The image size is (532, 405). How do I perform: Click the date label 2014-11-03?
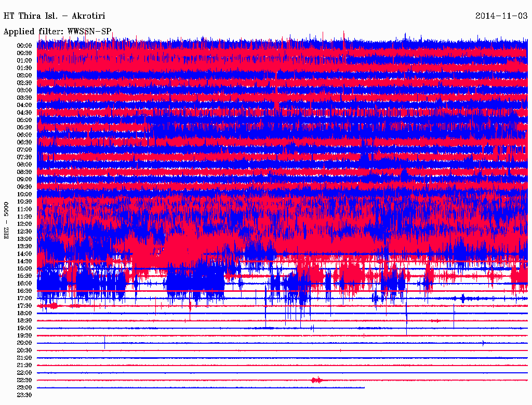click(x=501, y=16)
